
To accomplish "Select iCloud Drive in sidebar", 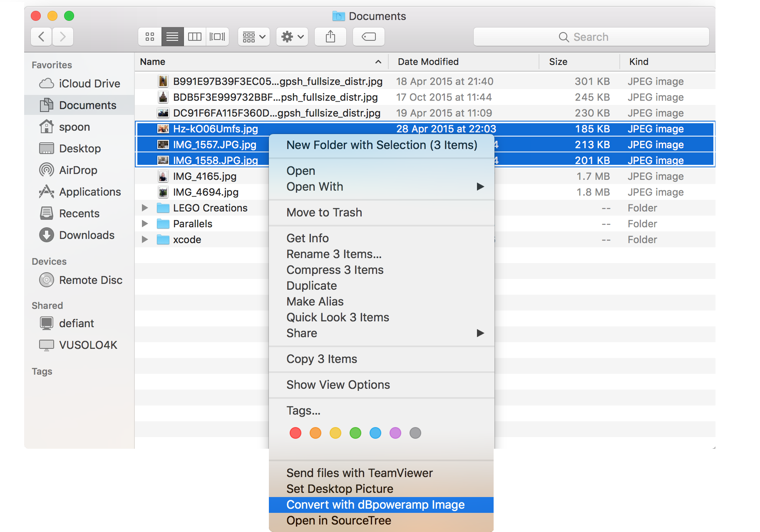I will [89, 84].
